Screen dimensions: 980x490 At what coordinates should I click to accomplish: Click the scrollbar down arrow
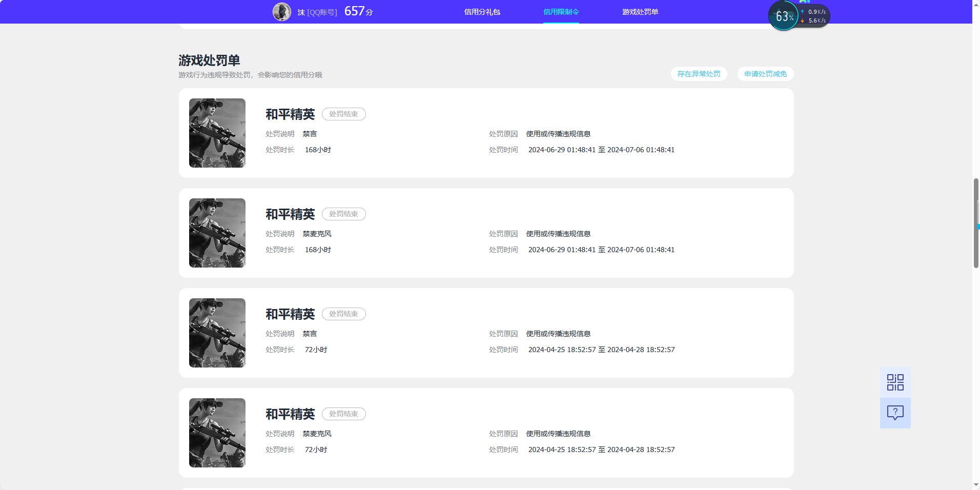coord(976,485)
